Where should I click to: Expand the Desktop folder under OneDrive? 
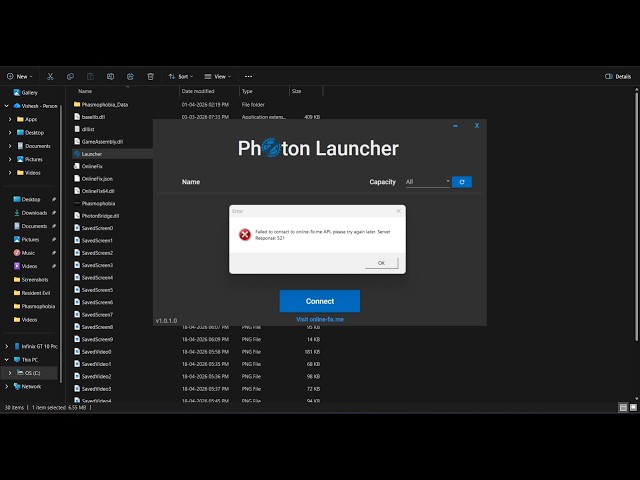(x=10, y=133)
